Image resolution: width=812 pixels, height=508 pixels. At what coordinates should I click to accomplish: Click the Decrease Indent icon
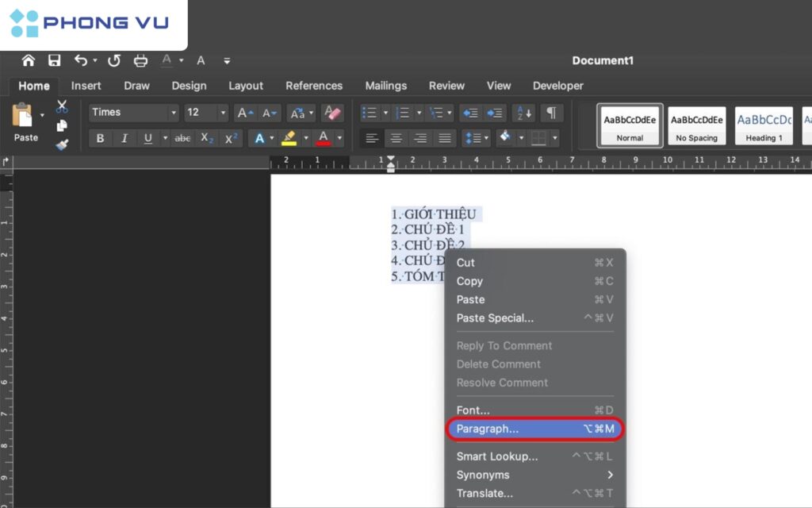pos(472,112)
